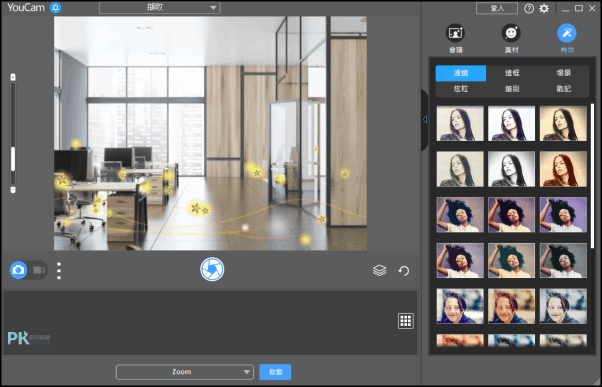Image resolution: width=602 pixels, height=387 pixels.
Task: Switch to the 邊框 frames tab
Action: [x=512, y=73]
